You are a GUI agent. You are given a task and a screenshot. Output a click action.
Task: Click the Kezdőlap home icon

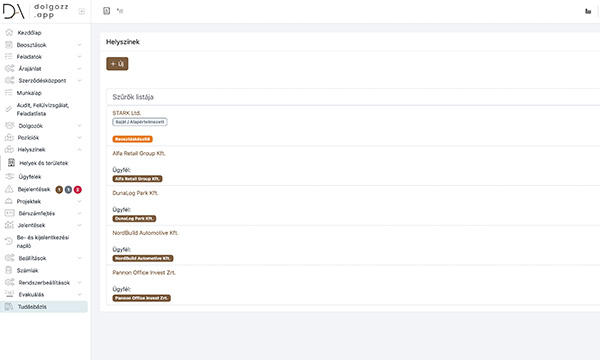(9, 33)
